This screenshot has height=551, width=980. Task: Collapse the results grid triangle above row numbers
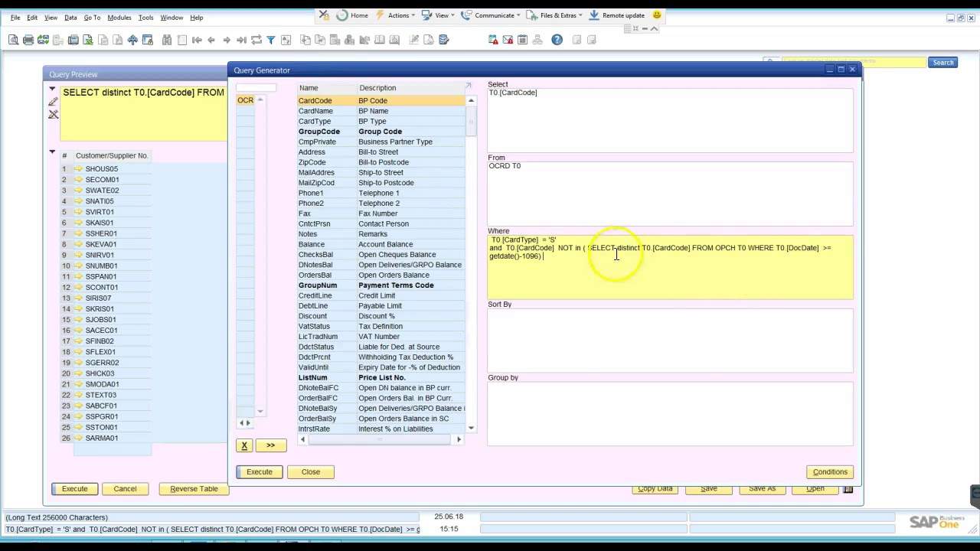[x=52, y=152]
